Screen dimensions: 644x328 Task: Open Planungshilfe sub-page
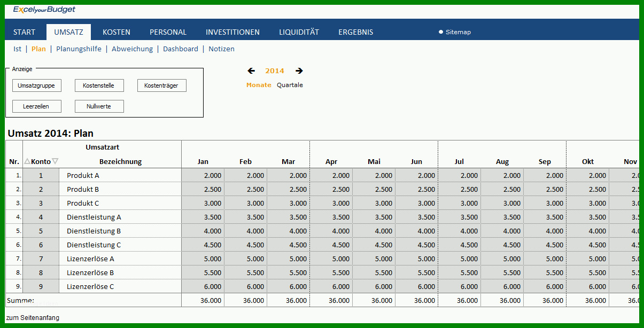coord(79,49)
